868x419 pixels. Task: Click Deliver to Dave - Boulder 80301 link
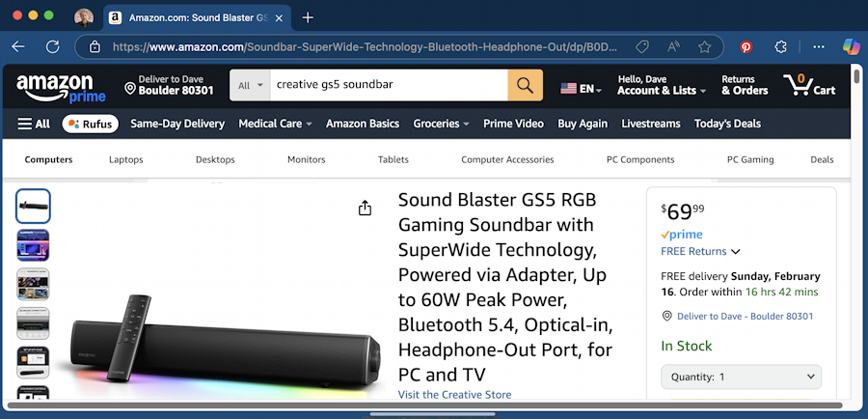click(746, 316)
